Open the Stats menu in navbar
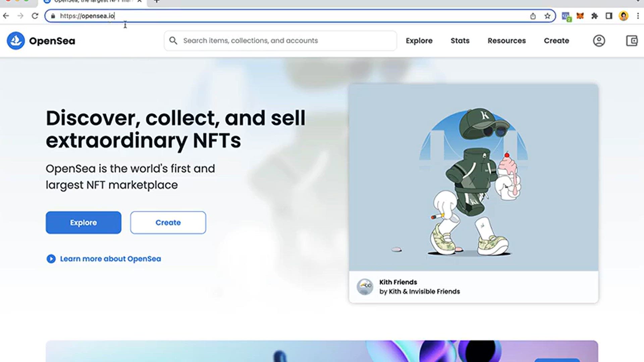The width and height of the screenshot is (644, 362). [x=460, y=41]
